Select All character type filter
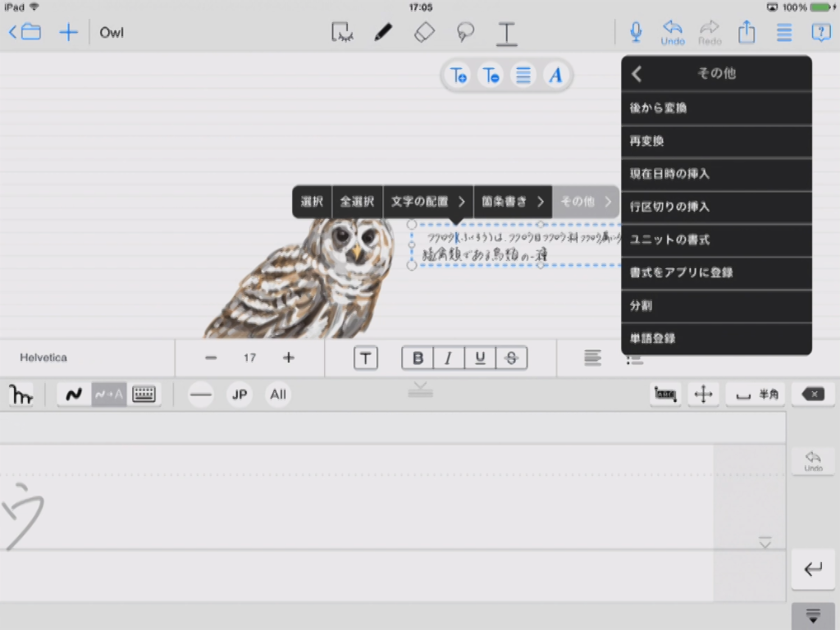This screenshot has height=630, width=840. pyautogui.click(x=277, y=395)
